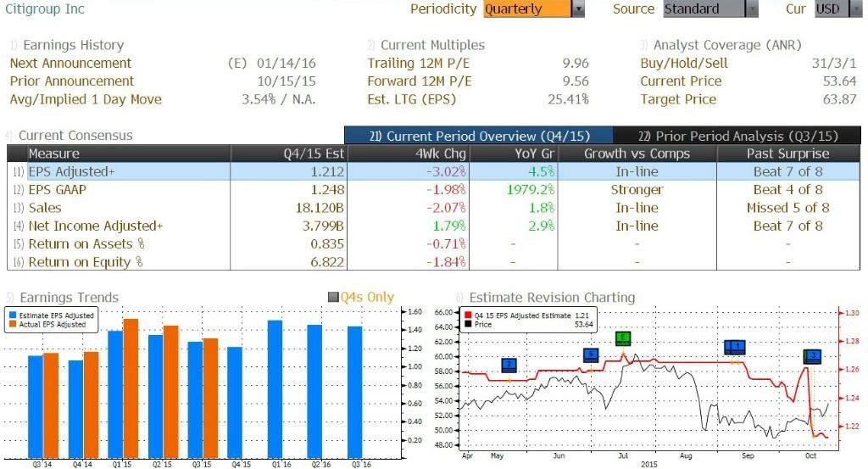Click the Next Announcement date 01/14/16
The height and width of the screenshot is (469, 868).
[287, 63]
